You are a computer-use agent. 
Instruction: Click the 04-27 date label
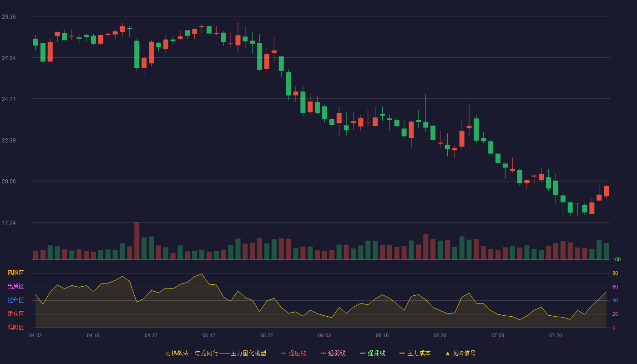tap(151, 335)
